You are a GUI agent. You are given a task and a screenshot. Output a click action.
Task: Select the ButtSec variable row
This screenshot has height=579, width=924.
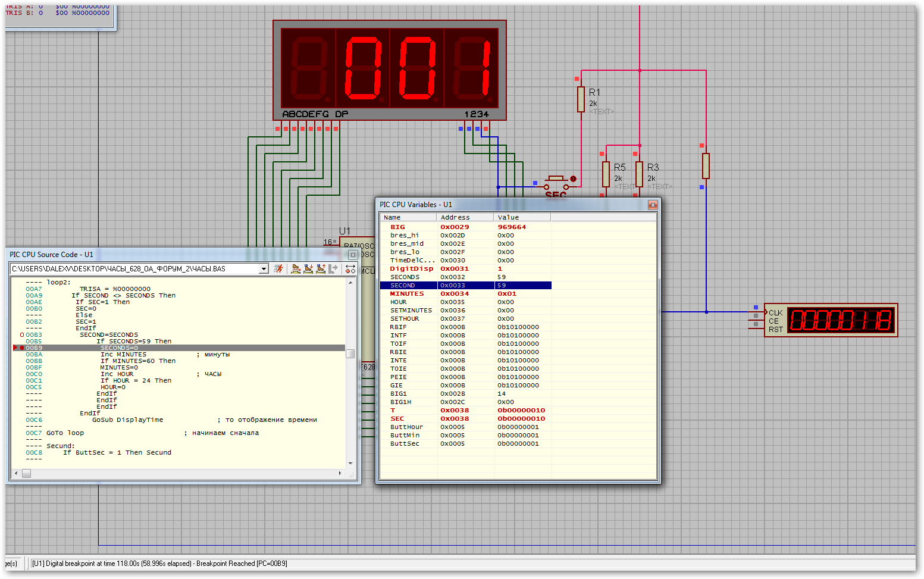point(466,444)
